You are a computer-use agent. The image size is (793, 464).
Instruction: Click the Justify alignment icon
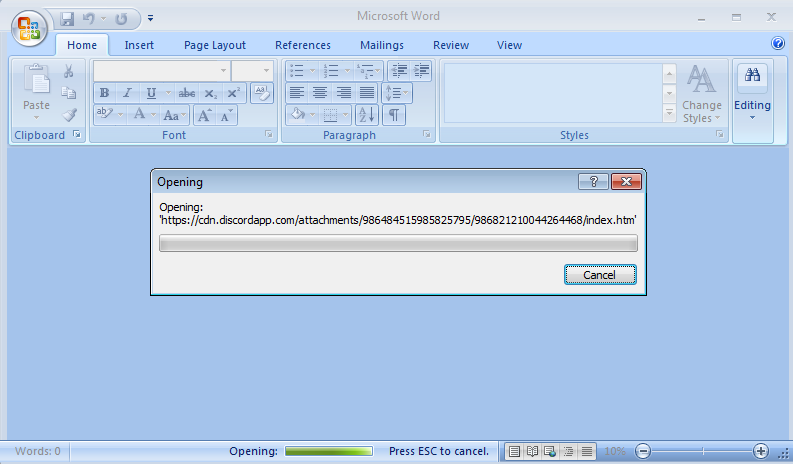[367, 93]
